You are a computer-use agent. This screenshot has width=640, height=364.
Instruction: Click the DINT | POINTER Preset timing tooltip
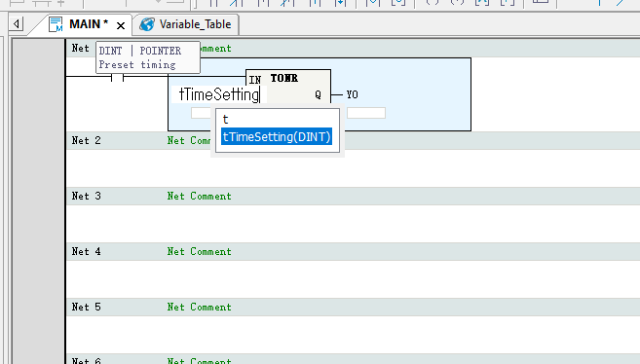click(x=148, y=57)
